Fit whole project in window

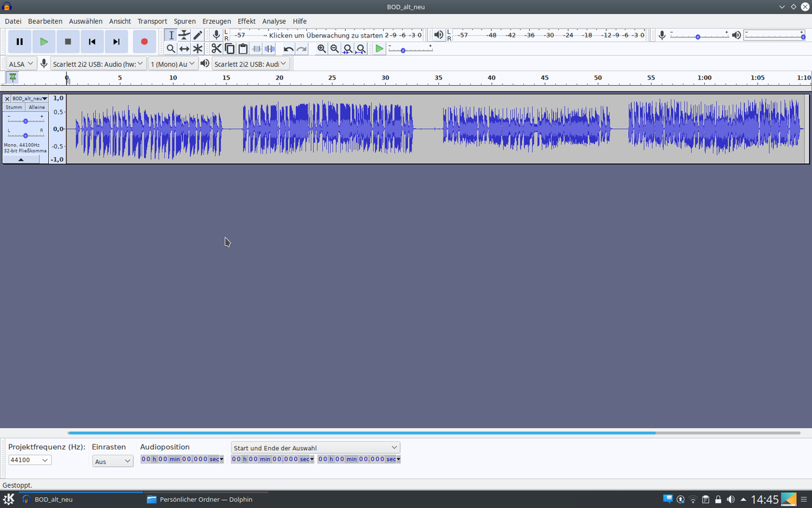click(361, 49)
